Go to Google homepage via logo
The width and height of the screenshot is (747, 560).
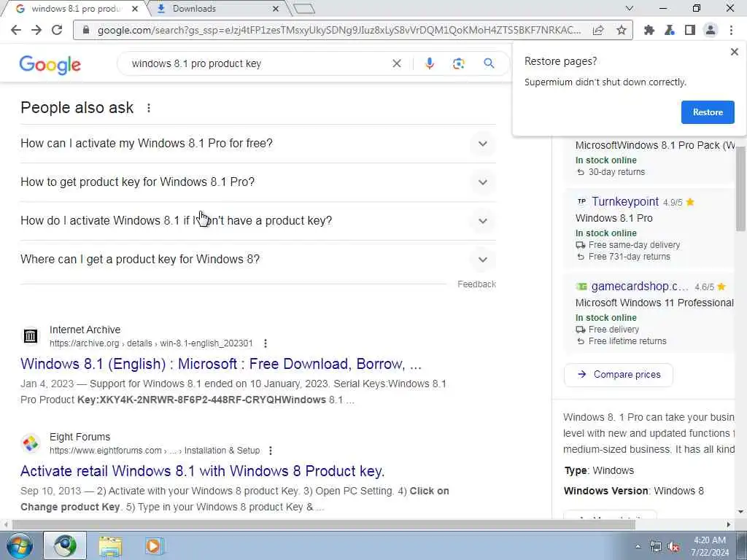pos(50,65)
